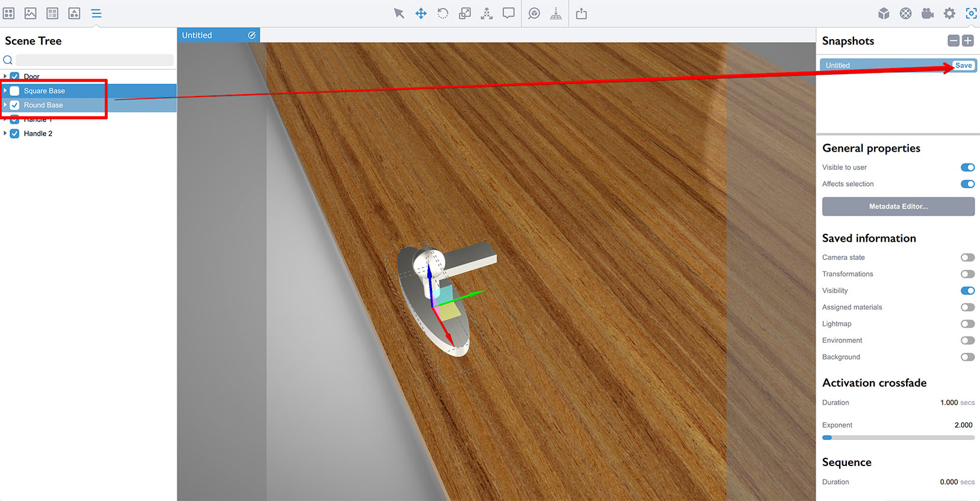Viewport: 980px width, 501px height.
Task: Open the 3D cube object panel
Action: click(x=884, y=13)
